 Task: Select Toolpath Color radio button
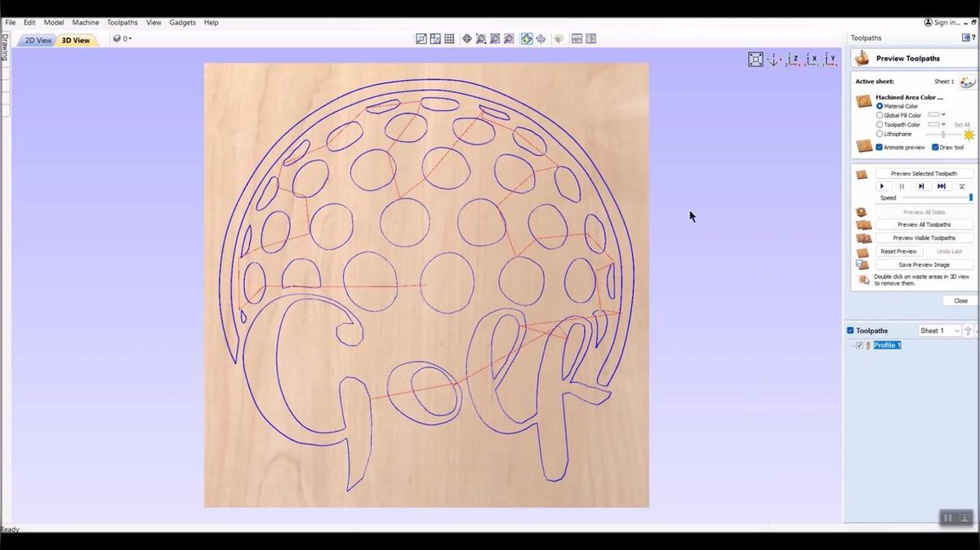click(x=880, y=125)
